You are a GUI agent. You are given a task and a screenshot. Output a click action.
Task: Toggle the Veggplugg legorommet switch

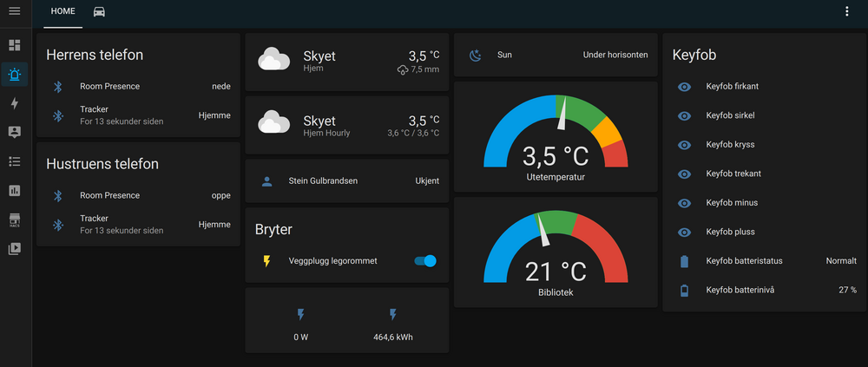coord(424,260)
